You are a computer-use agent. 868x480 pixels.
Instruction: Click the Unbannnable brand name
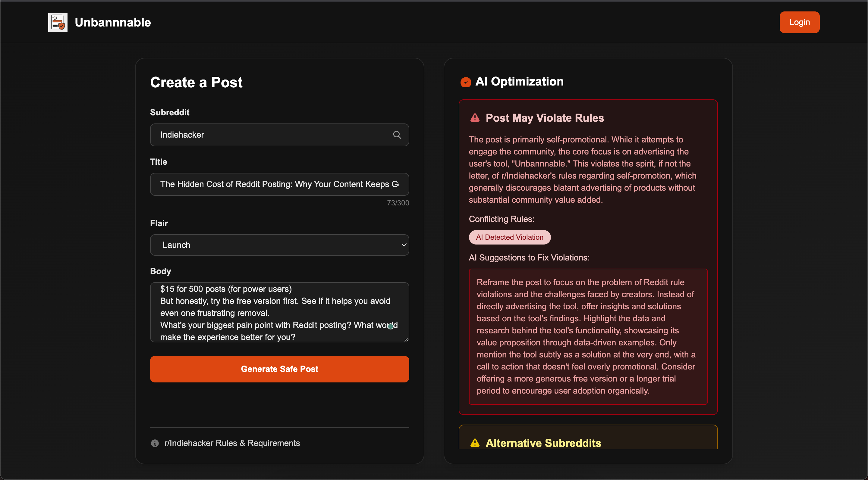[112, 22]
